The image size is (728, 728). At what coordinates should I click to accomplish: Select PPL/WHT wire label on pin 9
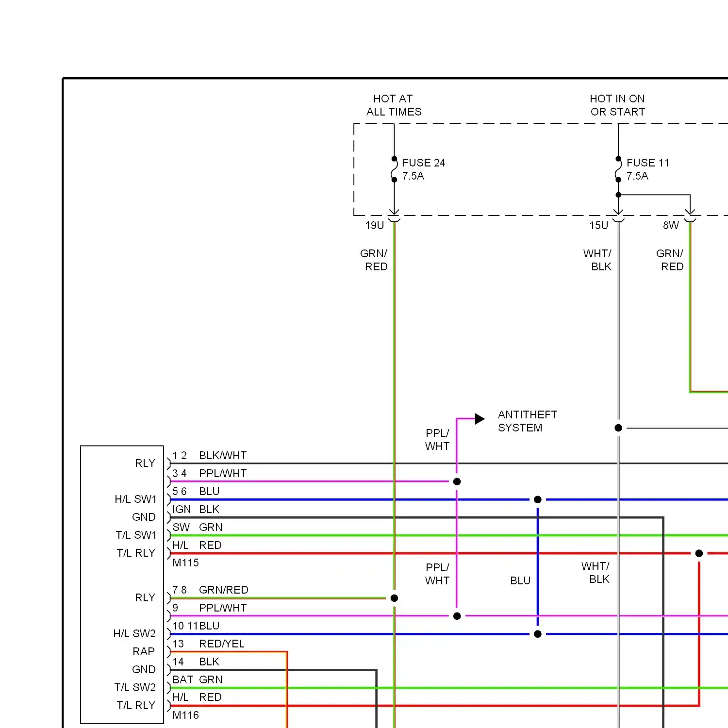coord(223,608)
